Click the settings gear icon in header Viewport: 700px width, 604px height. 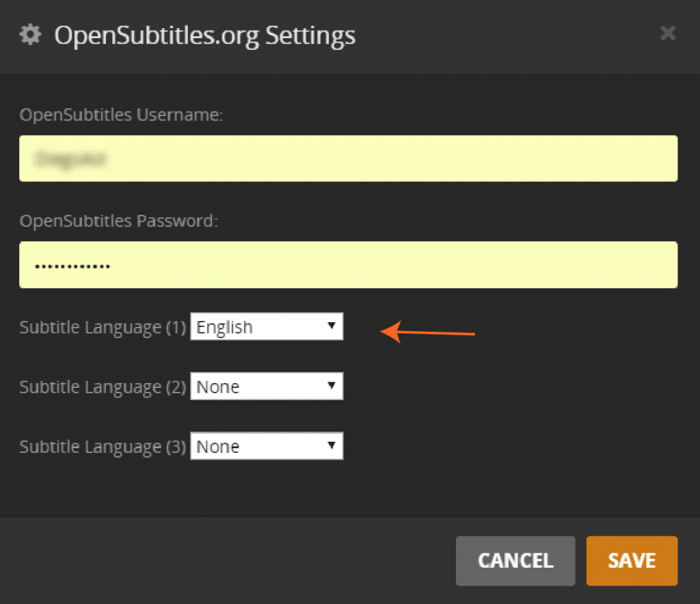[30, 35]
